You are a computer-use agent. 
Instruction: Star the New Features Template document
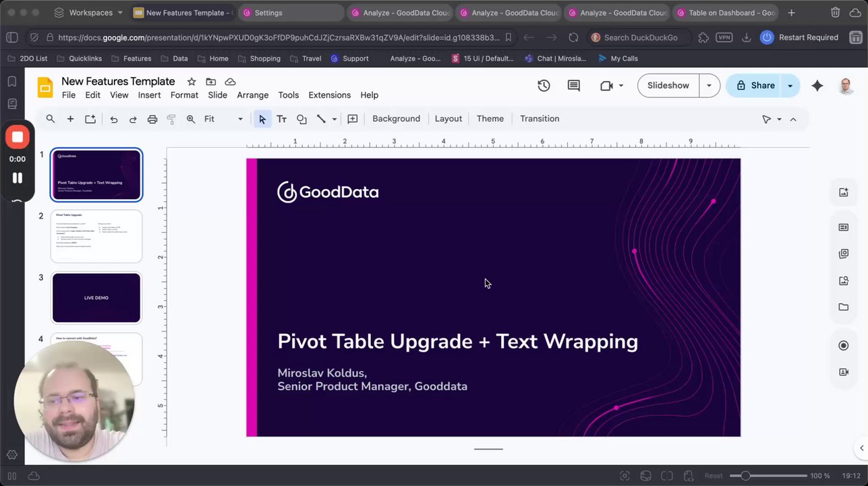[192, 82]
